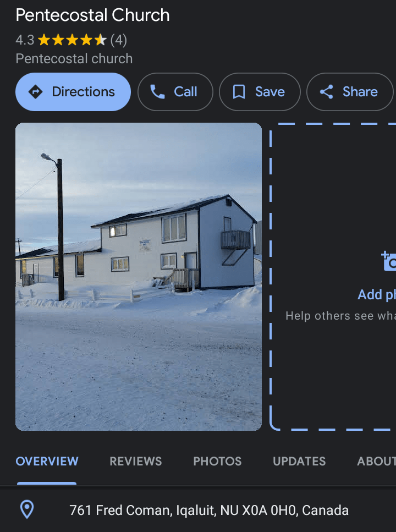Tap the phone icon to Call
Screen dimensions: 396x532
pyautogui.click(x=157, y=92)
